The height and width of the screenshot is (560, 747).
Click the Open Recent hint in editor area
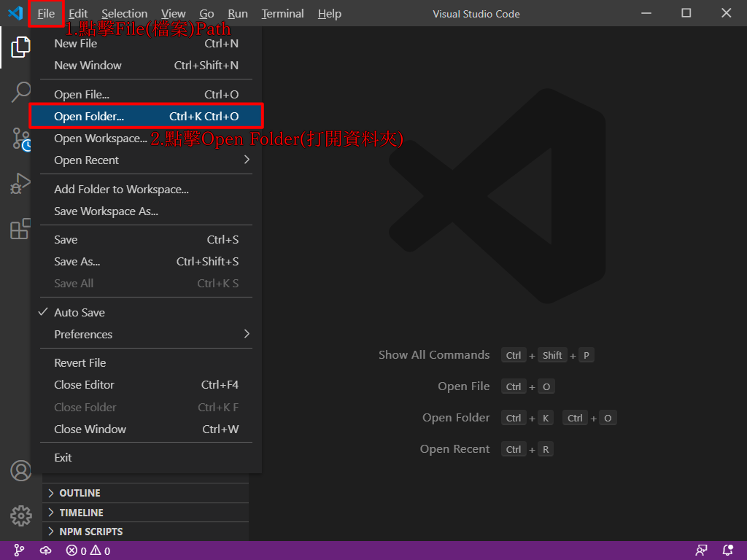point(454,449)
